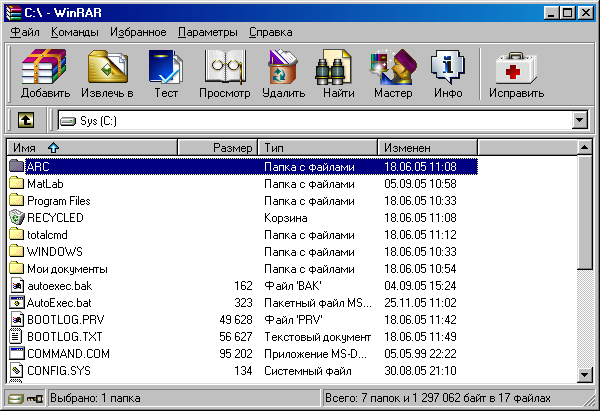Sort by the Имя column header

92,148
